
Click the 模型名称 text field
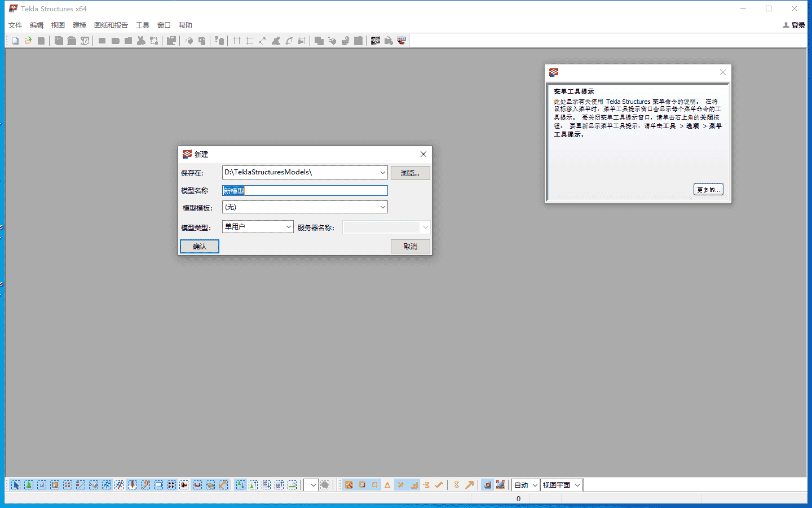tap(305, 191)
